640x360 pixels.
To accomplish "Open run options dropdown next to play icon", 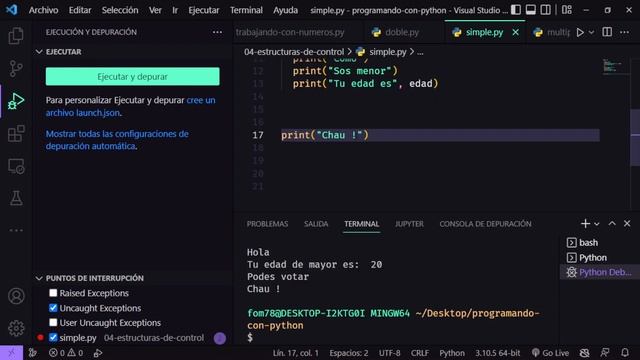I will click(591, 32).
